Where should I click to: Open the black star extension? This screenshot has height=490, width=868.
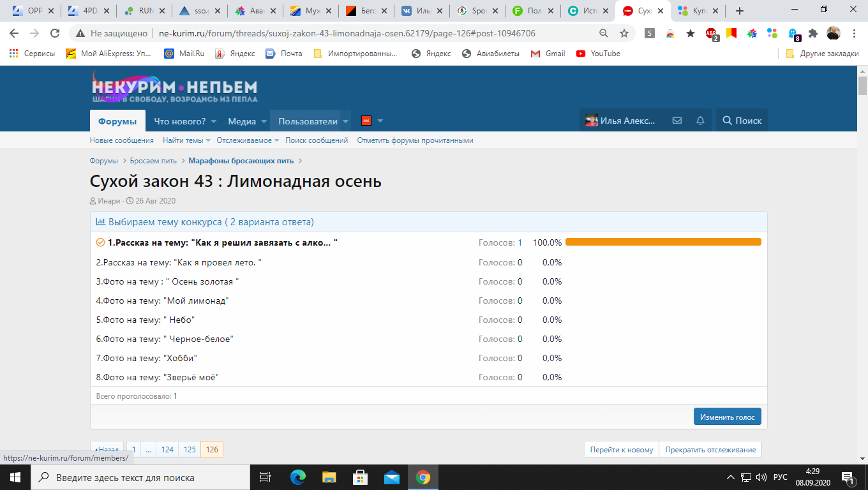pos(691,33)
